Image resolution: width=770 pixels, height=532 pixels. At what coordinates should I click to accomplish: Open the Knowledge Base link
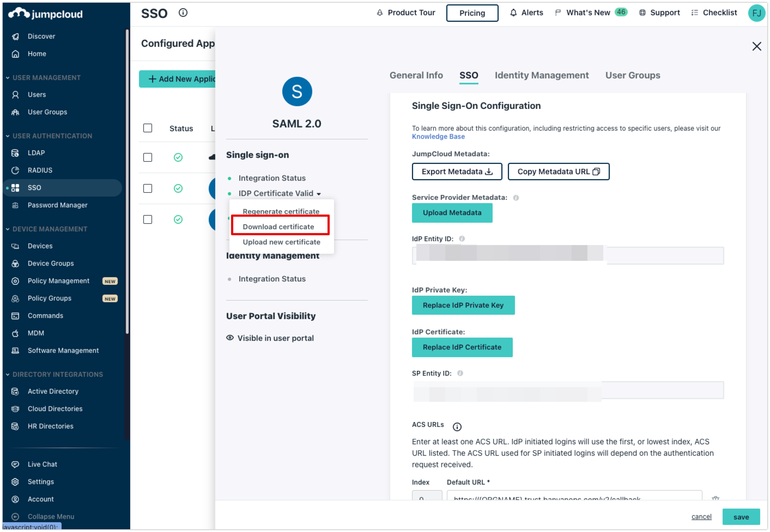pos(438,137)
